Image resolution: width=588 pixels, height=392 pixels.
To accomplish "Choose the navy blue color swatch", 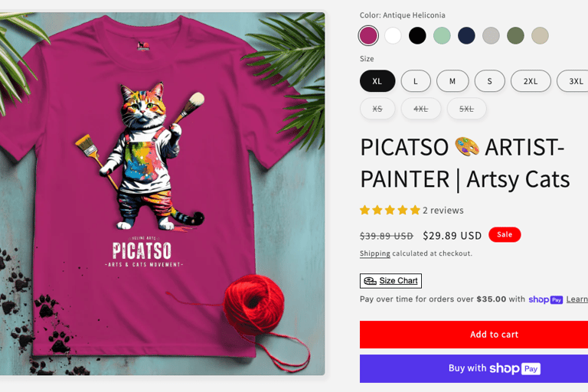I will [466, 36].
